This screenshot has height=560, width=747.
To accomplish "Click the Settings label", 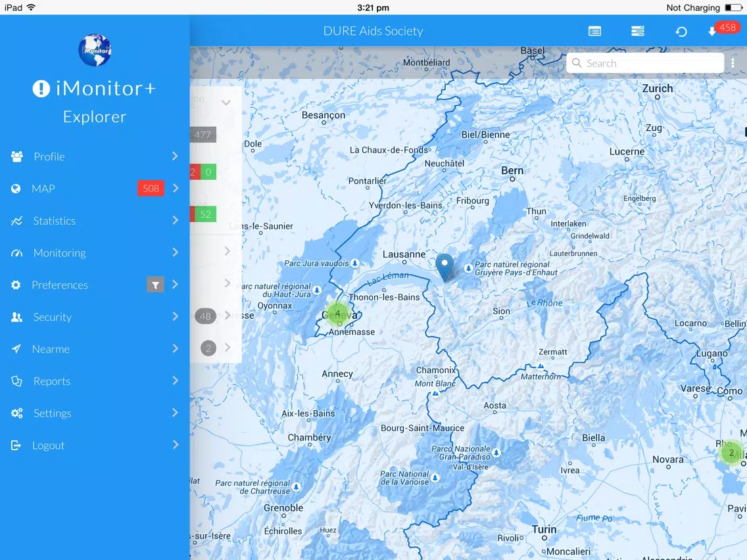I will tap(53, 413).
